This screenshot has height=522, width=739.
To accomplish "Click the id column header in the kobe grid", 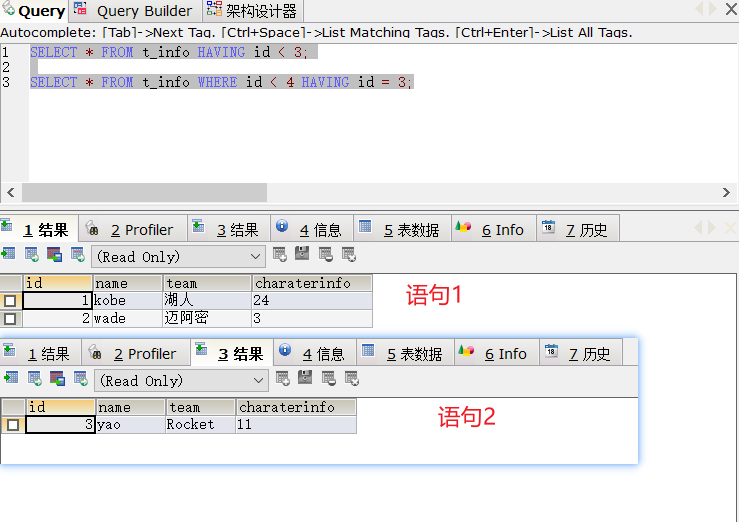I will pyautogui.click(x=57, y=283).
